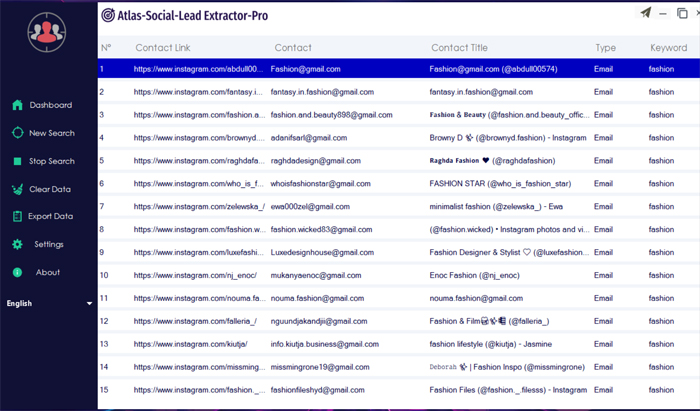Click FASHION STAR (@who_is_fashion_star) title
700x411 pixels.
click(500, 183)
